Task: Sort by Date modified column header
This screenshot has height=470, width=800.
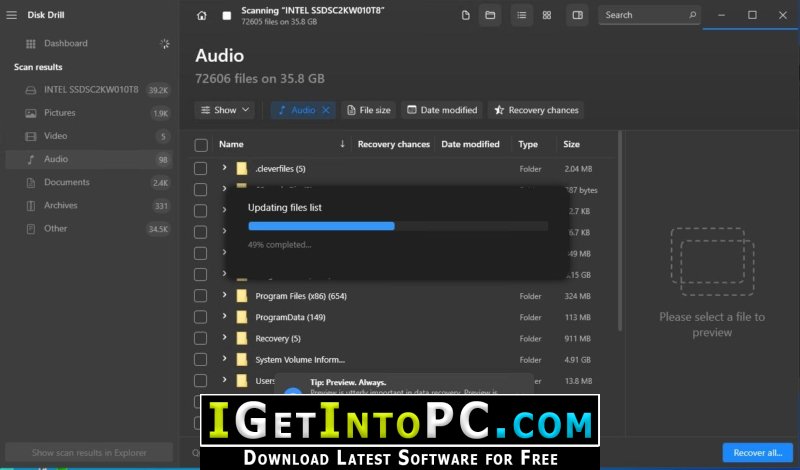Action: point(470,144)
